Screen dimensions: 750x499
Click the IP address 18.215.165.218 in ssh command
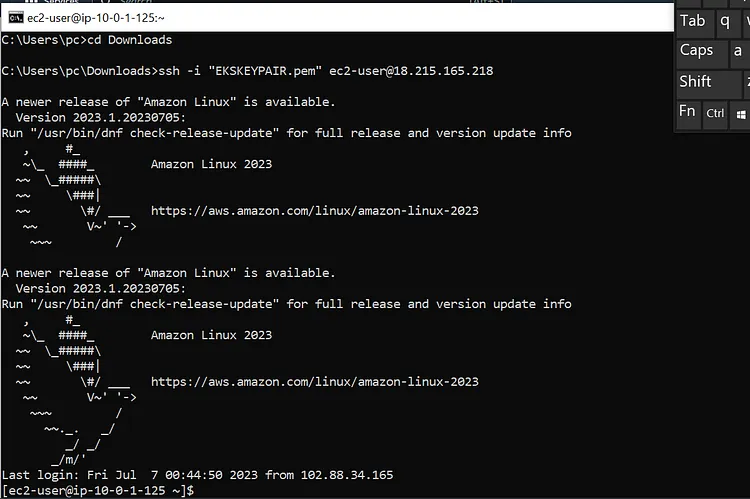click(443, 71)
